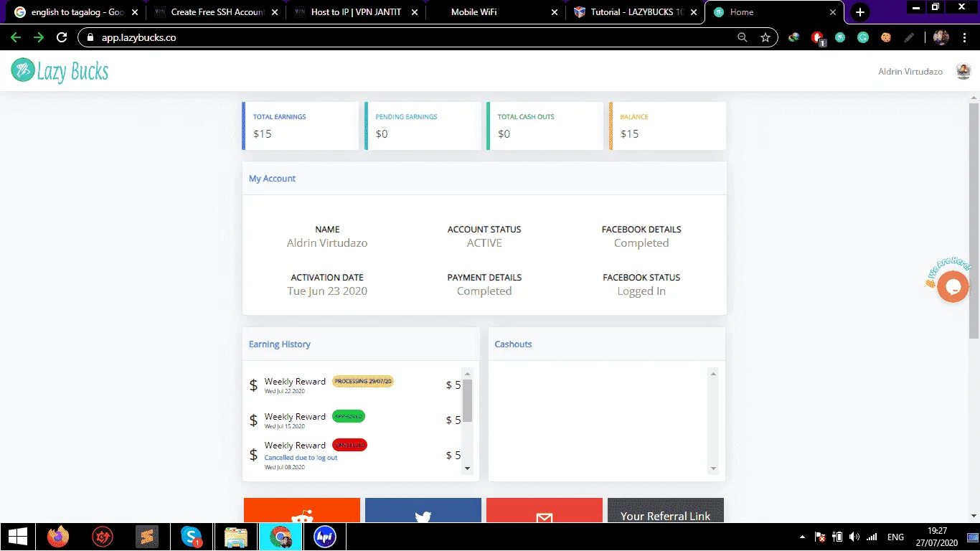The image size is (980, 551).
Task: Click the 'Tue Jun 23 2020' activation date
Action: [x=327, y=291]
